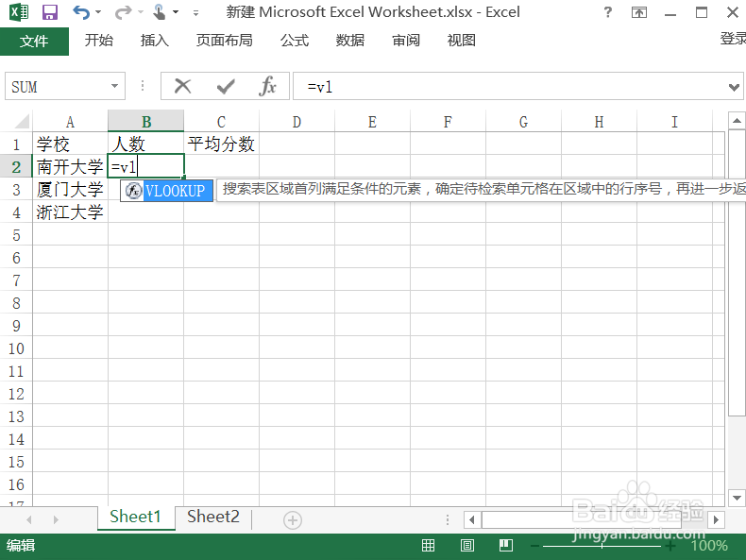Viewport: 746px width, 560px height.
Task: Switch to Page Layout view icon
Action: click(467, 545)
